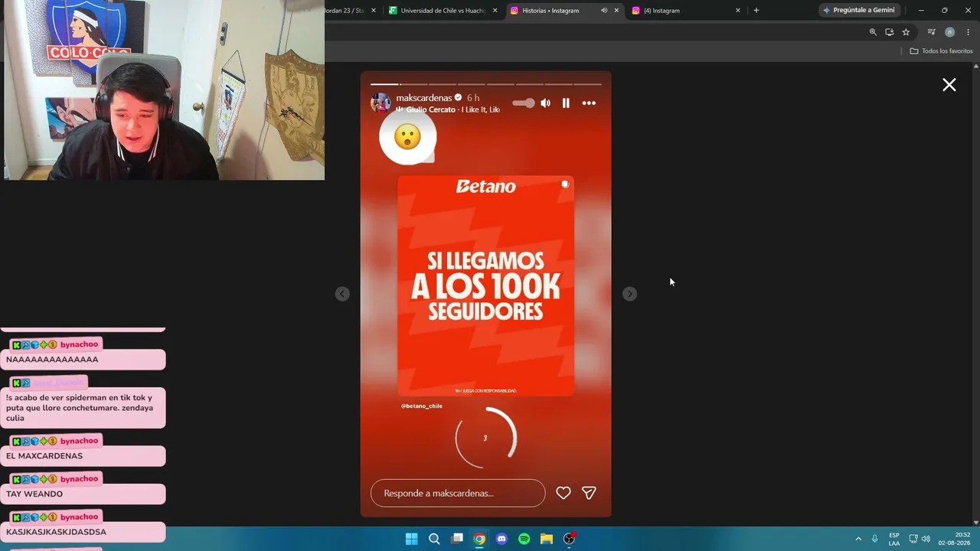Click the @betano_chile mention
The image size is (980, 551).
(422, 406)
